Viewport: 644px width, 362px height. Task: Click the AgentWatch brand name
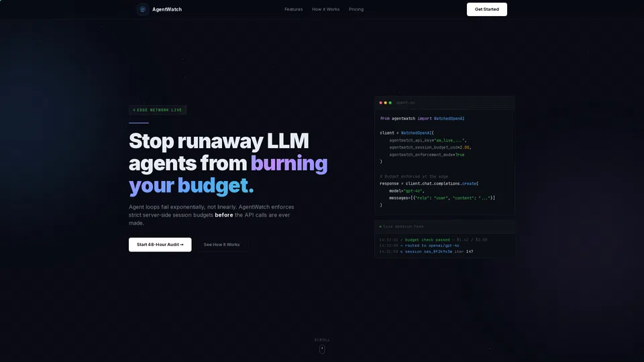coord(167,9)
